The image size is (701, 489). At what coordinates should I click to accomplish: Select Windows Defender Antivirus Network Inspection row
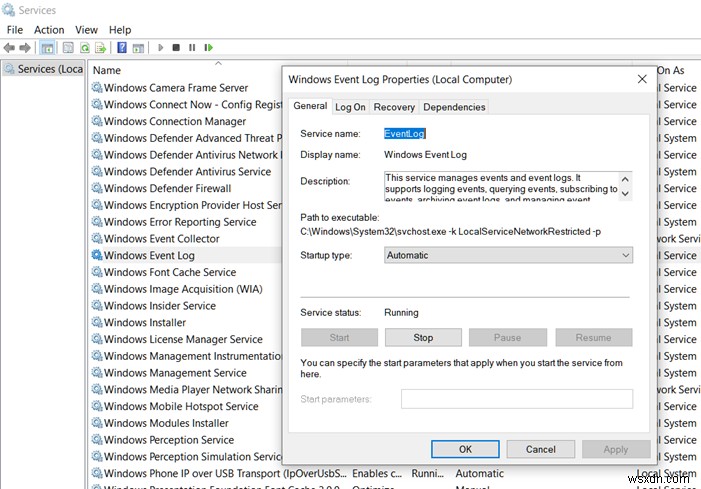tap(186, 155)
